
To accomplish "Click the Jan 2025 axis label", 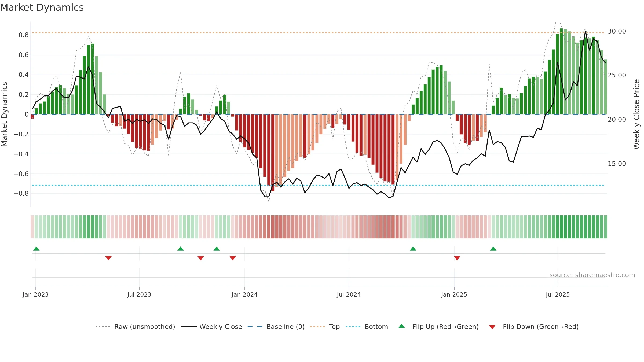I will click(x=454, y=294).
